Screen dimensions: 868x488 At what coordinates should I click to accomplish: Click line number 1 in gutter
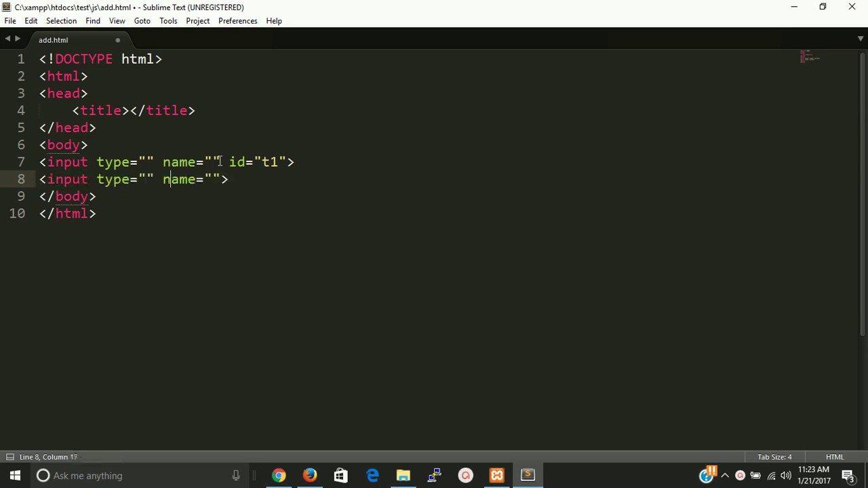(x=21, y=59)
